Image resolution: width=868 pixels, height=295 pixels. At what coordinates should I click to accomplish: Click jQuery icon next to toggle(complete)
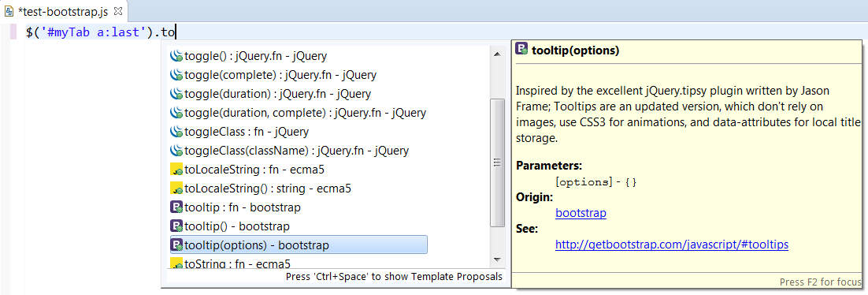pyautogui.click(x=176, y=75)
